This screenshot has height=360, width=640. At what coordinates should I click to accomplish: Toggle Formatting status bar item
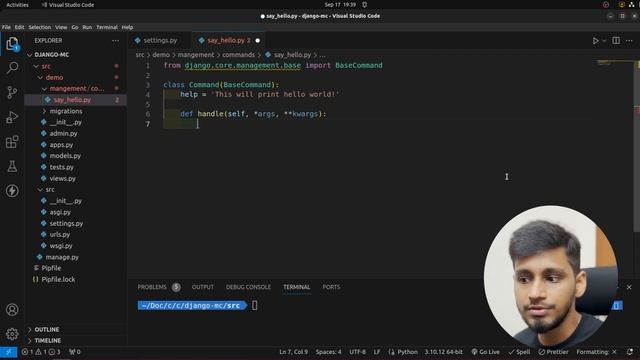(596, 352)
